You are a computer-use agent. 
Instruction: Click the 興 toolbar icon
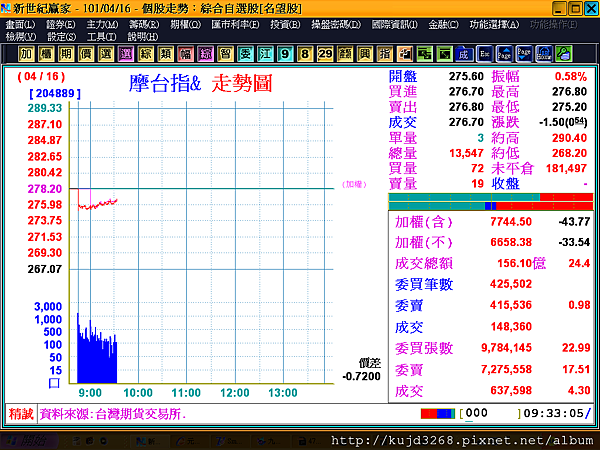tap(365, 54)
